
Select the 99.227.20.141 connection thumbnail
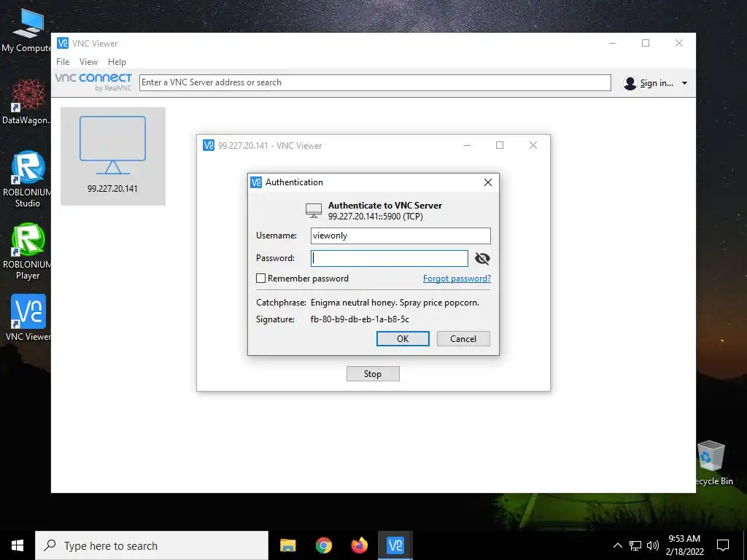[113, 156]
